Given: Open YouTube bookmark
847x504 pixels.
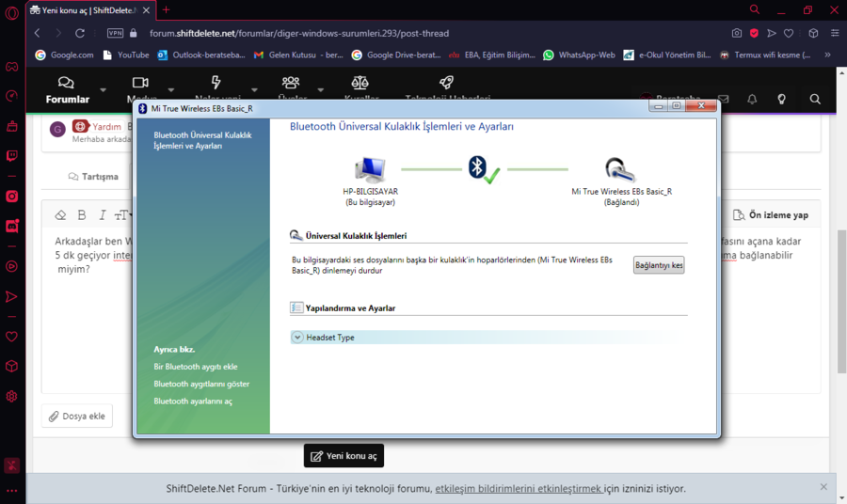Looking at the screenshot, I should tap(126, 55).
